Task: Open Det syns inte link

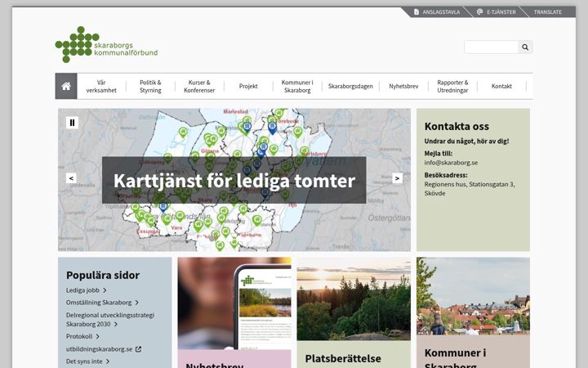Action: tap(84, 361)
